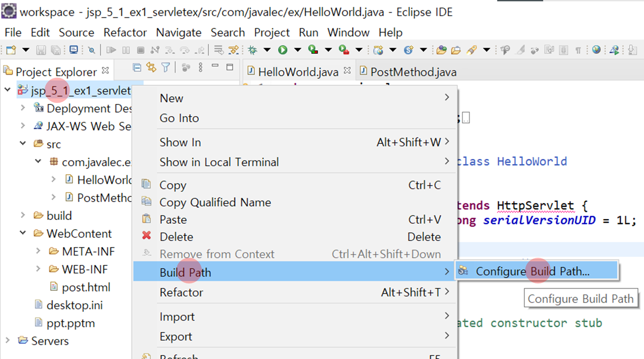The width and height of the screenshot is (644, 359).
Task: Click the Drop to Frame icon
Action: [219, 50]
